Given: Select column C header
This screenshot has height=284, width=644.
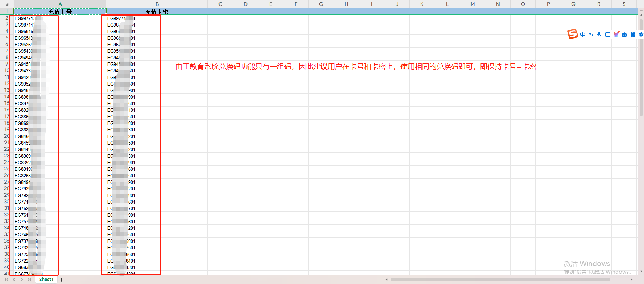Looking at the screenshot, I should pos(220,4).
